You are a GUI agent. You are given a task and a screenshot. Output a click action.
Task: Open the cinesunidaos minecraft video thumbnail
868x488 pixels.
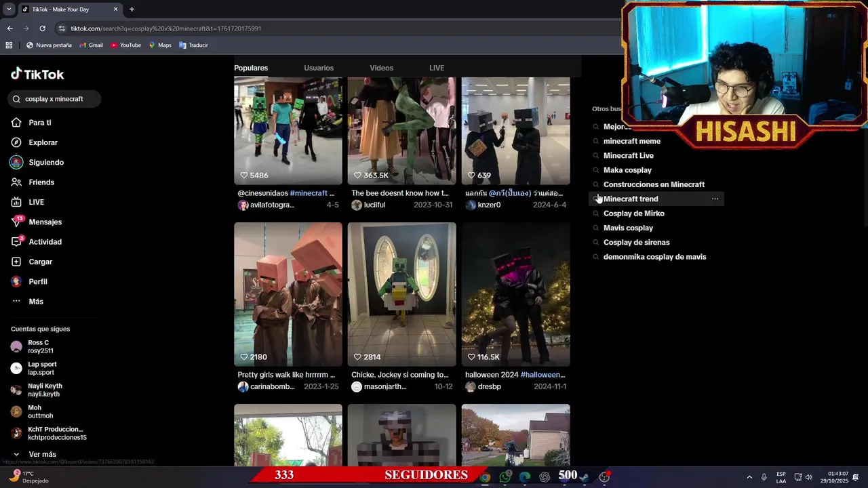tap(288, 131)
